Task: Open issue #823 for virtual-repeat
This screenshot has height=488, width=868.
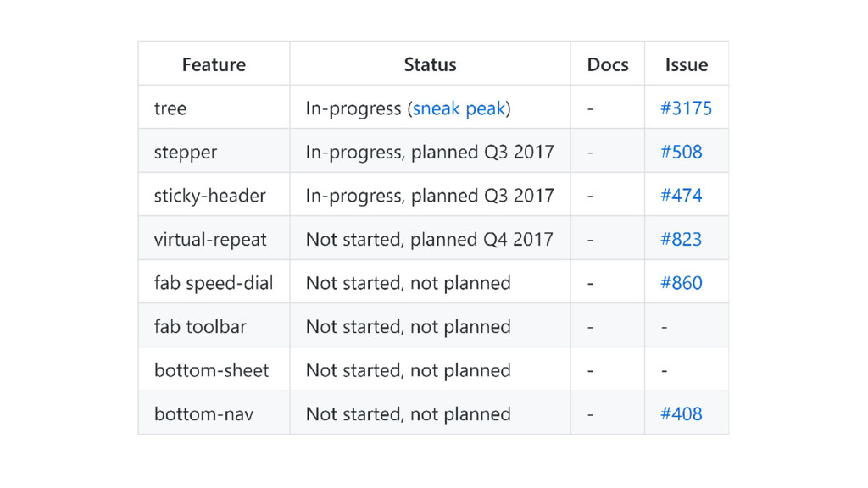Action: tap(681, 240)
